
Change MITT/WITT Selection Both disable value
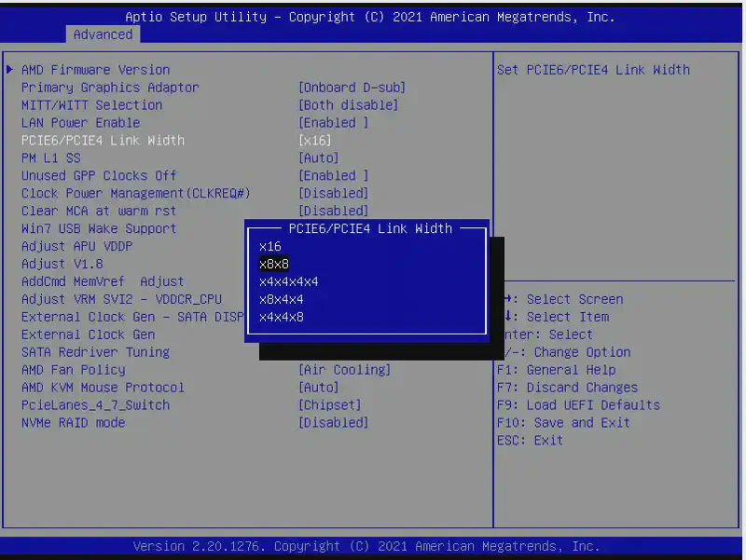[348, 105]
